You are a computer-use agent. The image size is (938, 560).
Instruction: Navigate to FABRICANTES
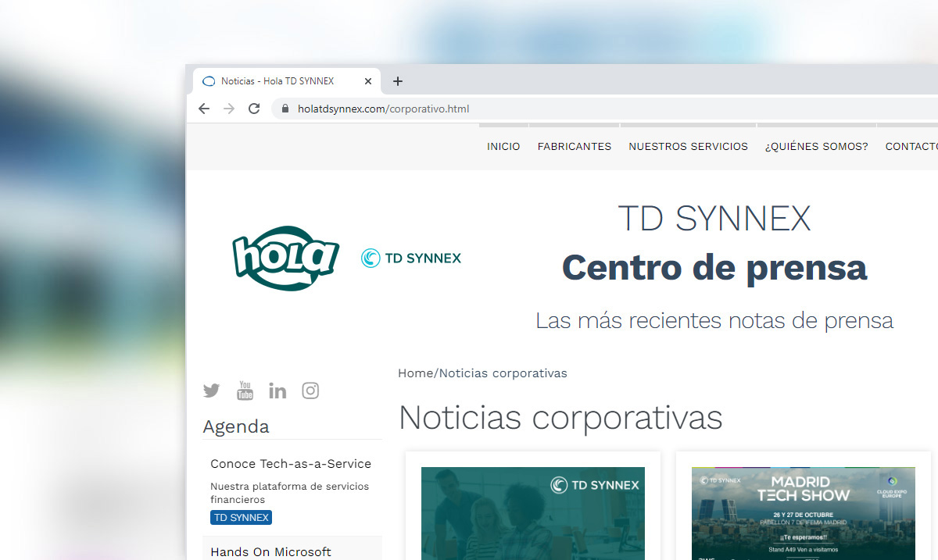(x=574, y=146)
